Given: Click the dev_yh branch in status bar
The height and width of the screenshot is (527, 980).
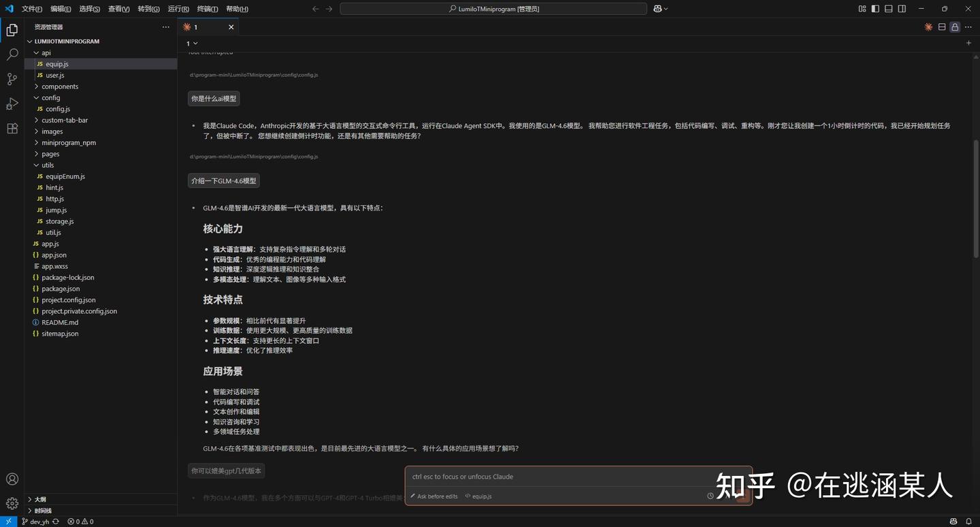Looking at the screenshot, I should [37, 522].
